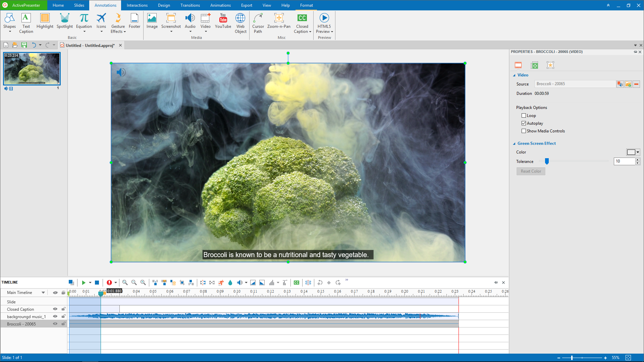The width and height of the screenshot is (644, 362).
Task: Switch to the Transitions ribbon tab
Action: [190, 5]
